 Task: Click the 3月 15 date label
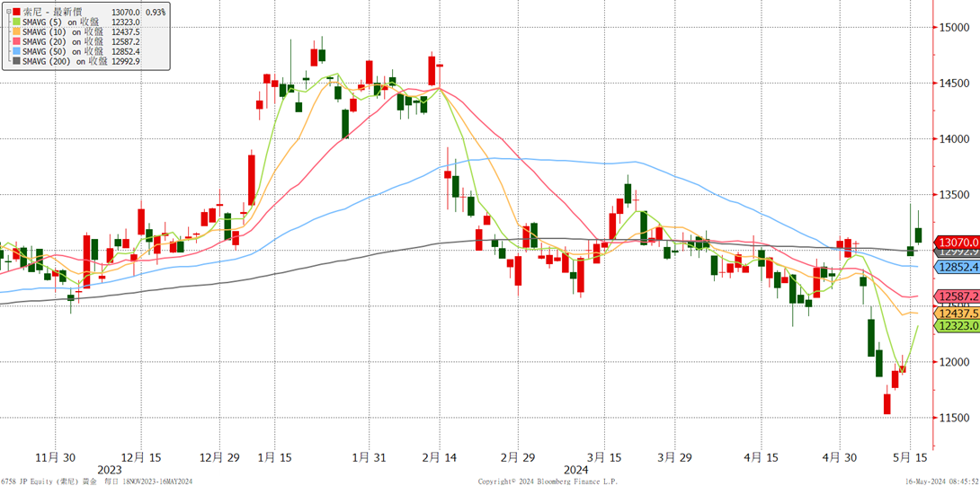[x=604, y=458]
